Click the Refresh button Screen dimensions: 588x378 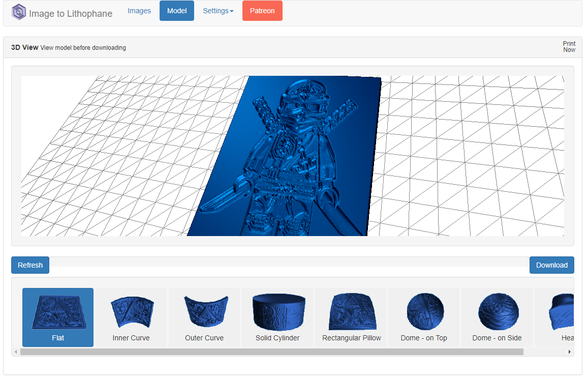pyautogui.click(x=30, y=265)
